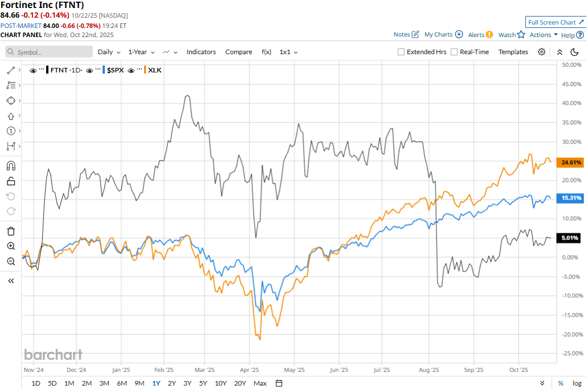Image resolution: width=588 pixels, height=389 pixels.
Task: Zoom out of the chart
Action: (x=11, y=261)
